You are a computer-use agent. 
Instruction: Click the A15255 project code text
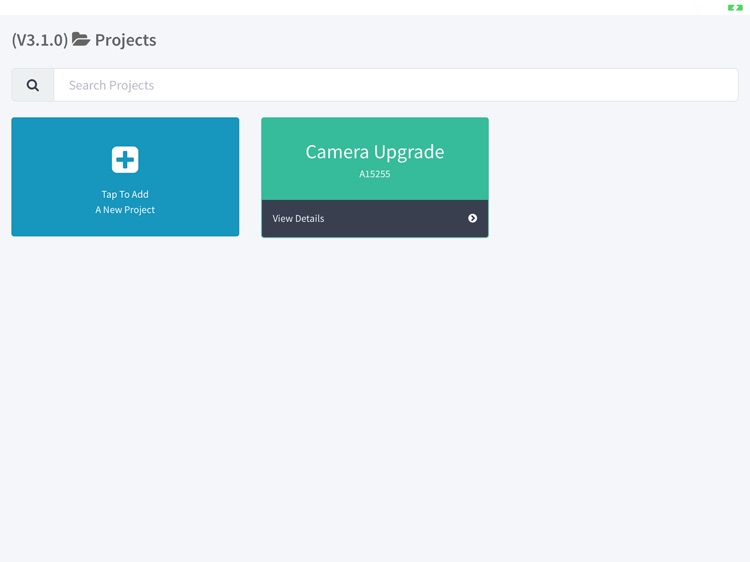pyautogui.click(x=375, y=174)
